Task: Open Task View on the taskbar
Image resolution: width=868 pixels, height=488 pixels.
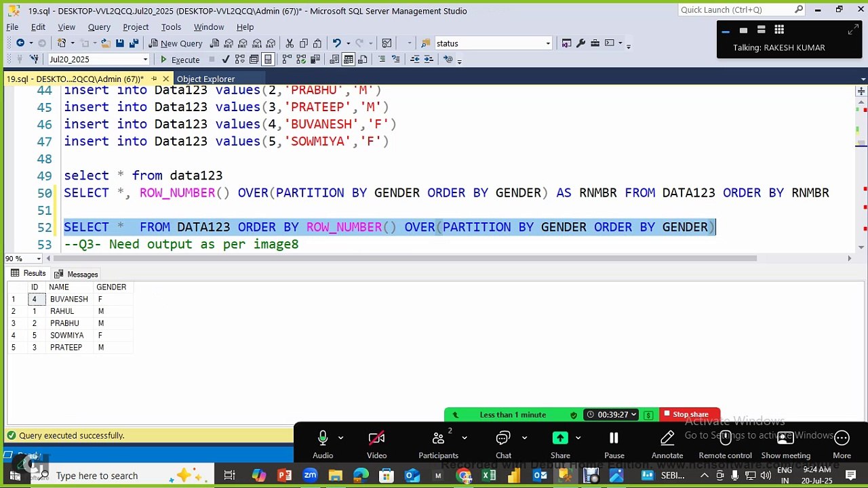Action: [229, 476]
